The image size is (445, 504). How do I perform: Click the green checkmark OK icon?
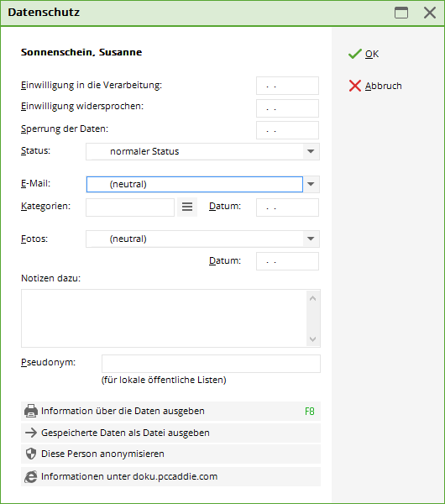(x=355, y=54)
